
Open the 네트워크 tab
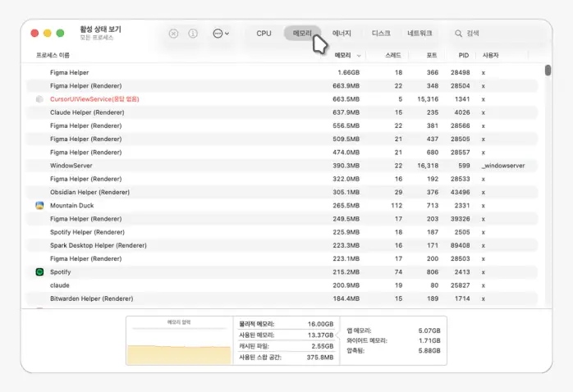point(419,34)
